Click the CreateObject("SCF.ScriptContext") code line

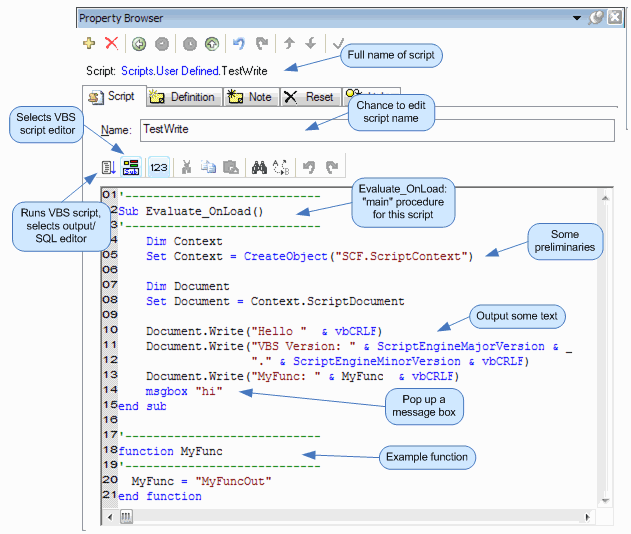pos(309,256)
